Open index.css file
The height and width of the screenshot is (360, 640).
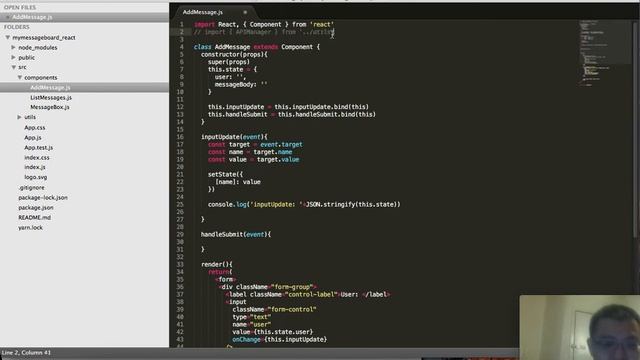(x=37, y=158)
